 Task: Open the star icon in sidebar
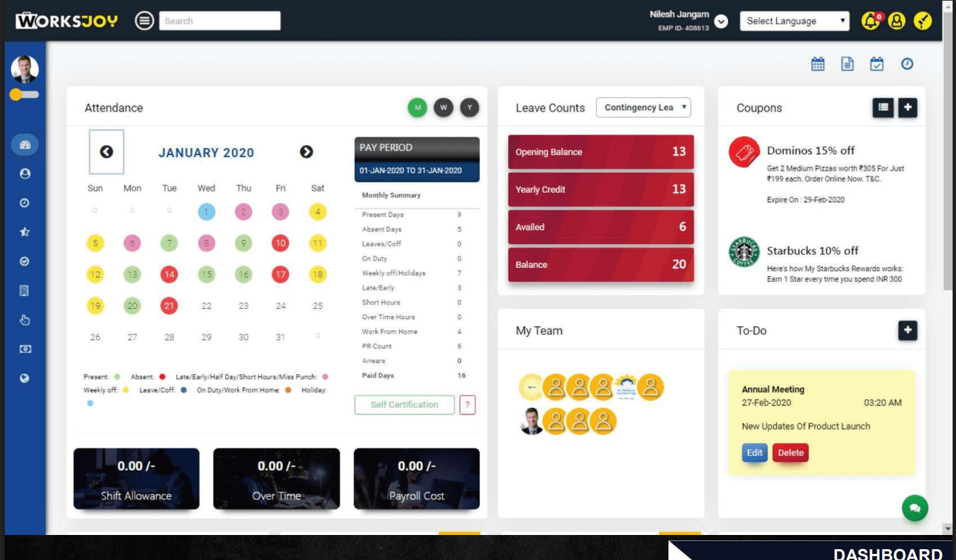coord(25,232)
